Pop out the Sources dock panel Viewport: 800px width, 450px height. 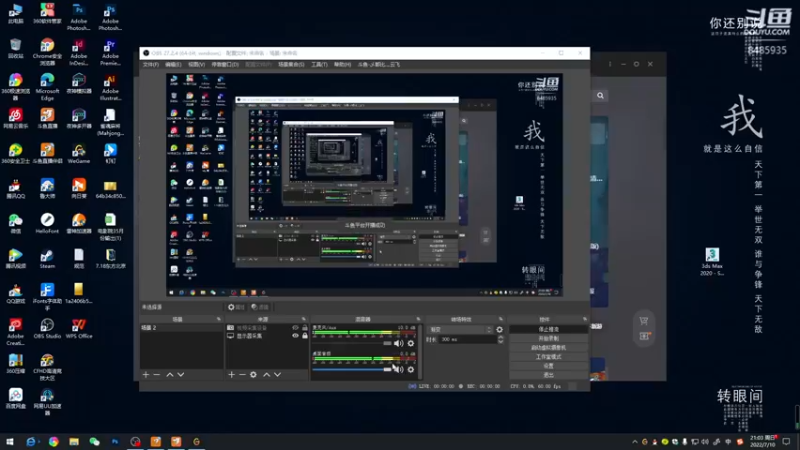304,319
